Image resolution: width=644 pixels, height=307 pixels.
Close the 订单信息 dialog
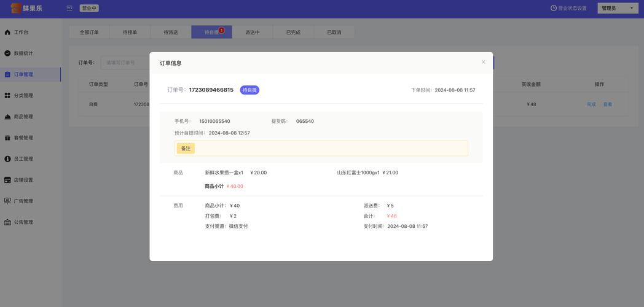click(x=484, y=63)
